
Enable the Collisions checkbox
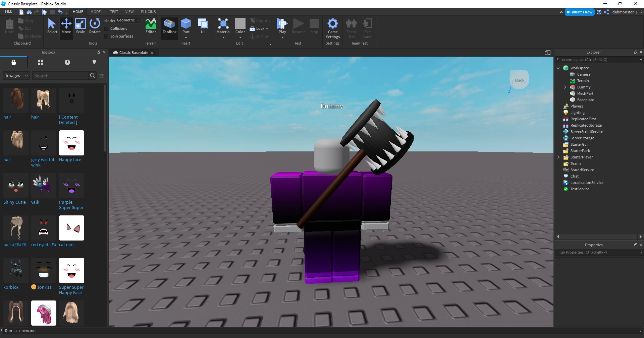(106, 28)
